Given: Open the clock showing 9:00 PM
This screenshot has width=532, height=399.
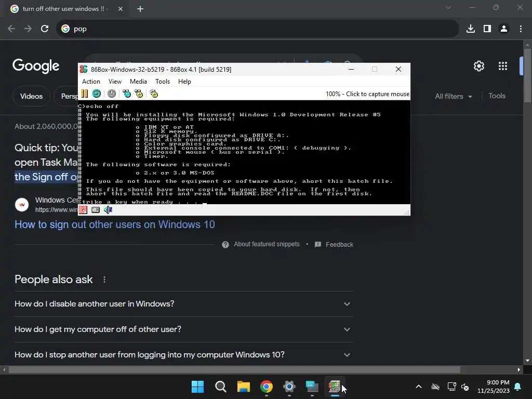Looking at the screenshot, I should pos(494,387).
